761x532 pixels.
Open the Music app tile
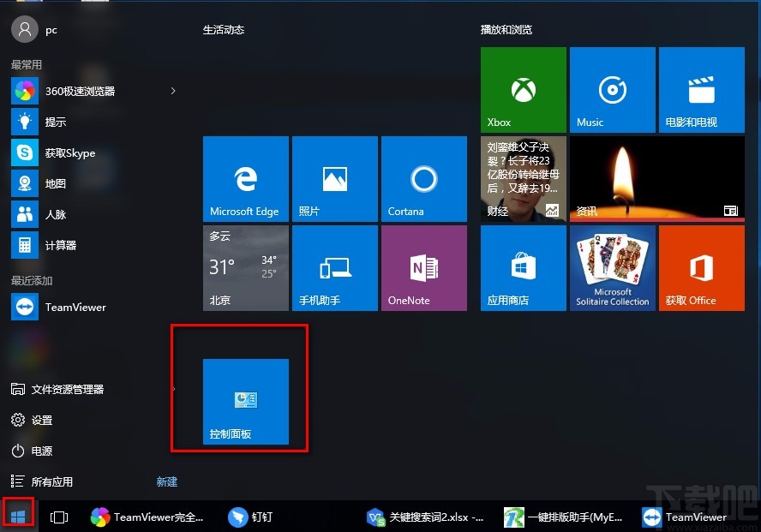pos(612,89)
